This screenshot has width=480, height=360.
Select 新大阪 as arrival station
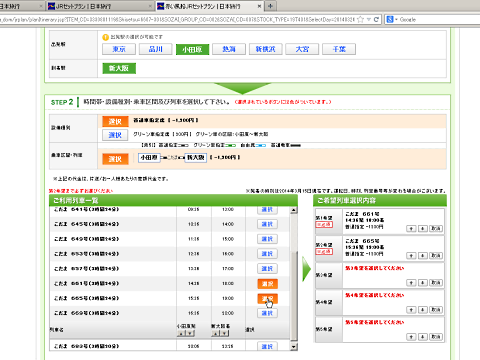[119, 68]
